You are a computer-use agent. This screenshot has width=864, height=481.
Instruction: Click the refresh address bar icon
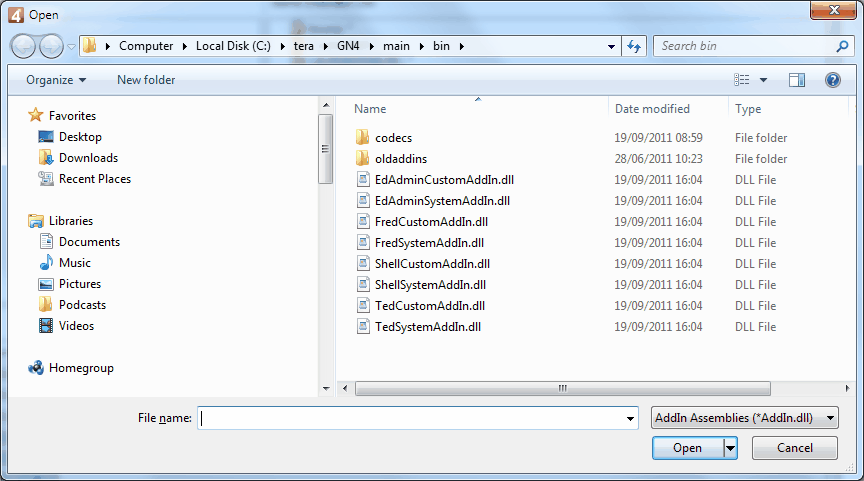[x=633, y=46]
